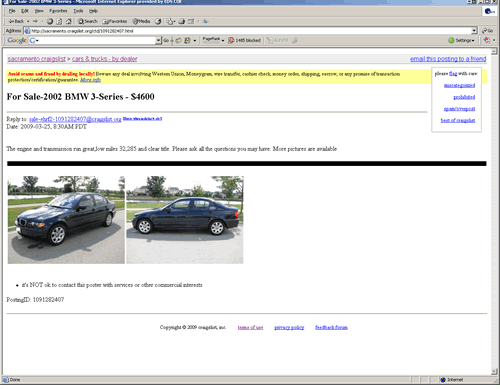Image resolution: width=500 pixels, height=389 pixels.
Task: Click email this posting to a friend
Action: click(448, 59)
